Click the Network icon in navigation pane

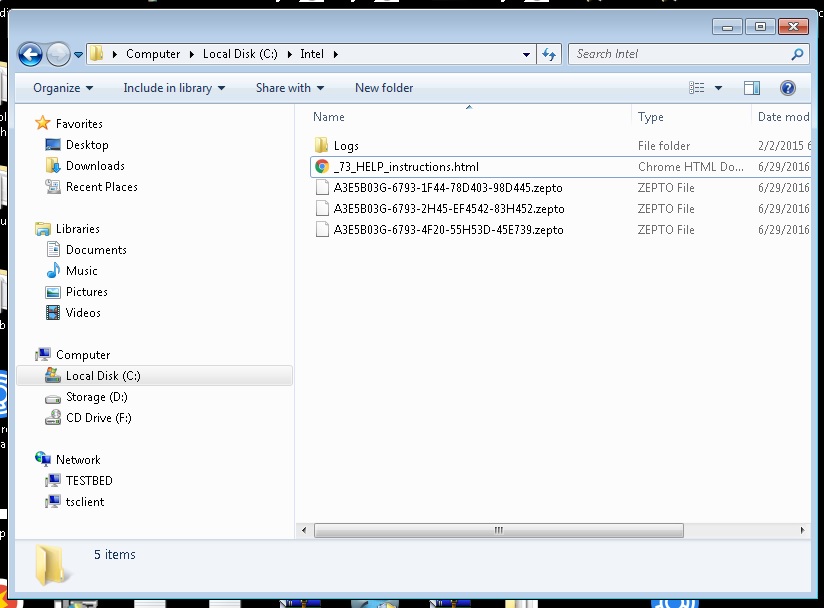click(x=43, y=459)
